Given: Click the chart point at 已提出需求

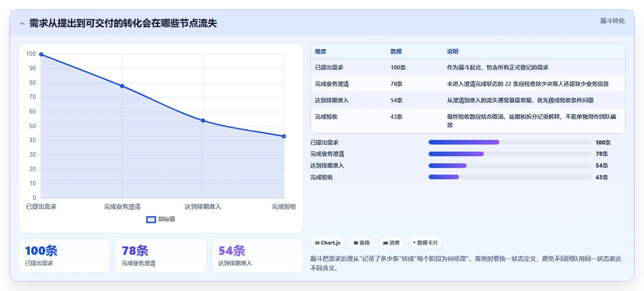Looking at the screenshot, I should click(x=41, y=54).
